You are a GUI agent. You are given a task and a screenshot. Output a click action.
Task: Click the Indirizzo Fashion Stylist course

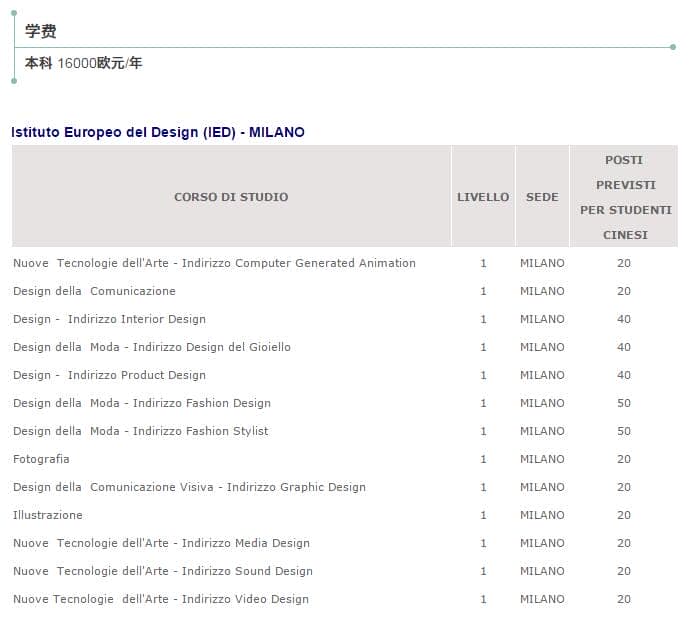tap(141, 431)
